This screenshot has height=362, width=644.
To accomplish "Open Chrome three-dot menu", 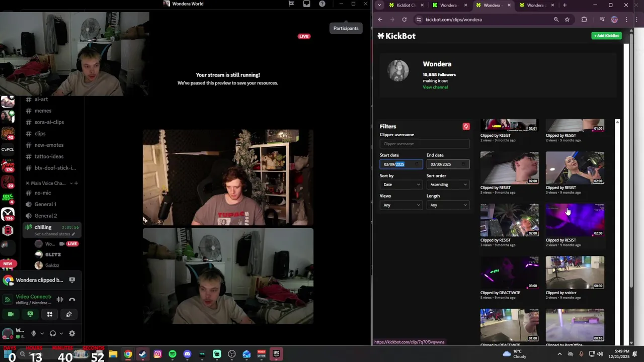I will [x=626, y=20].
